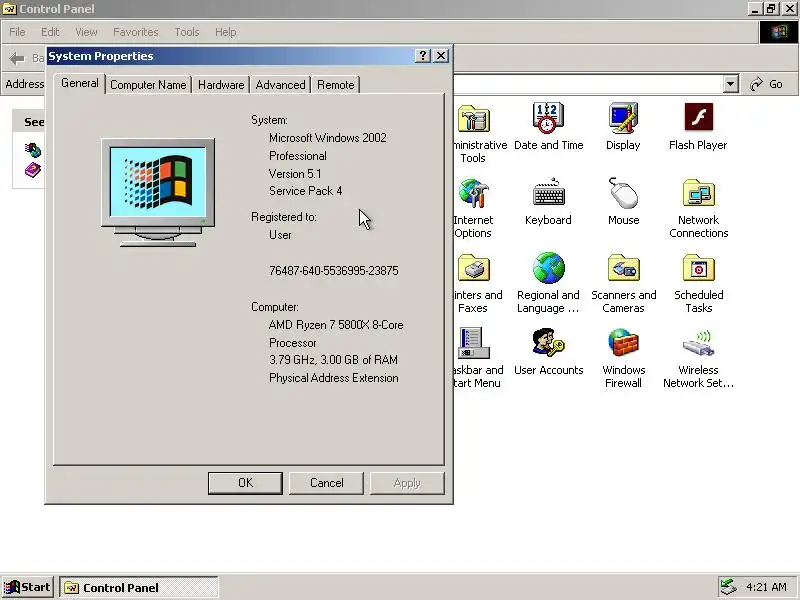Screen dimensions: 800x600
Task: Open the Edit menu
Action: tap(50, 32)
